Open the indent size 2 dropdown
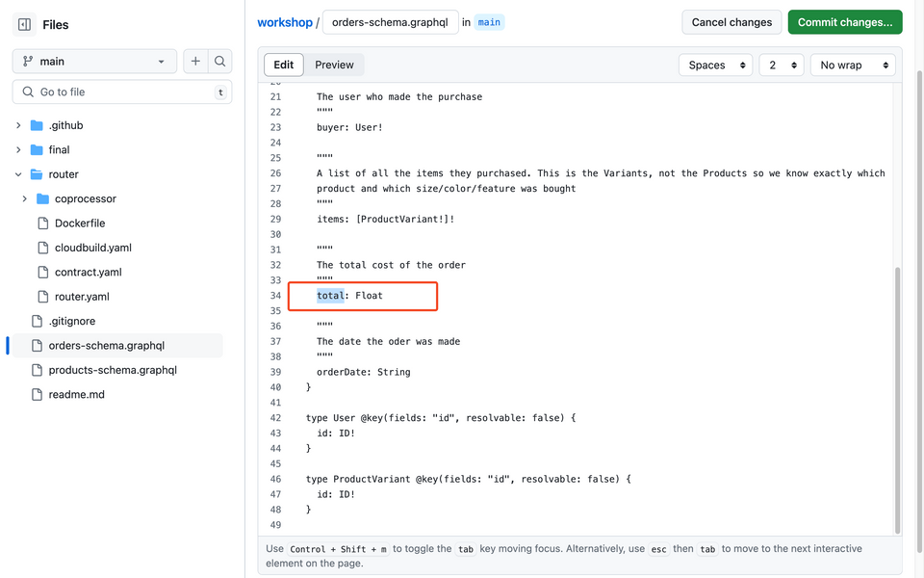The image size is (924, 578). coord(782,65)
